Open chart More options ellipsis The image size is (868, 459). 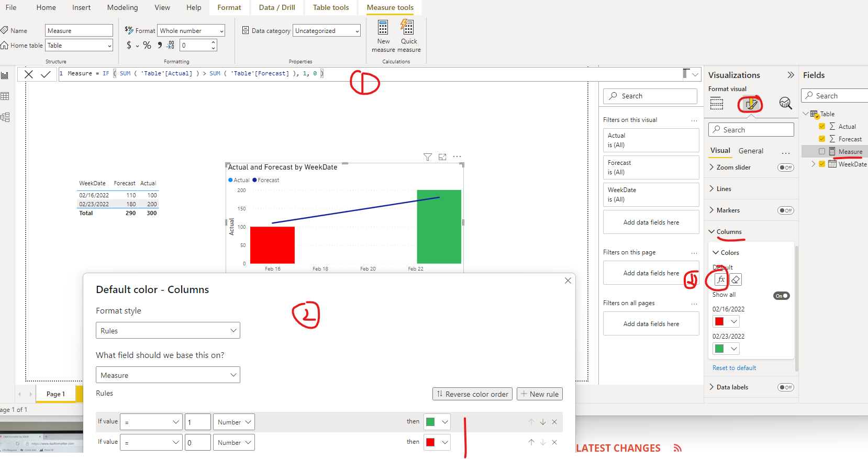coord(457,156)
